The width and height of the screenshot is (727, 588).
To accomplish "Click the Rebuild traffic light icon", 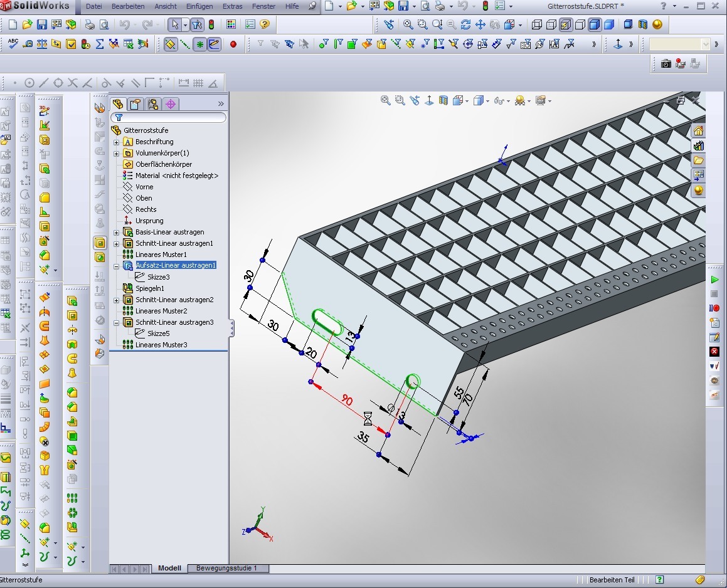I will [211, 24].
